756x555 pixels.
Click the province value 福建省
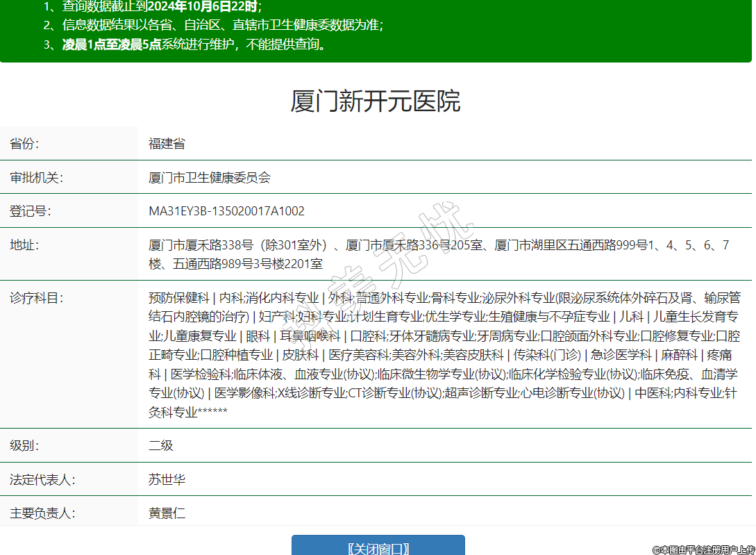(167, 144)
